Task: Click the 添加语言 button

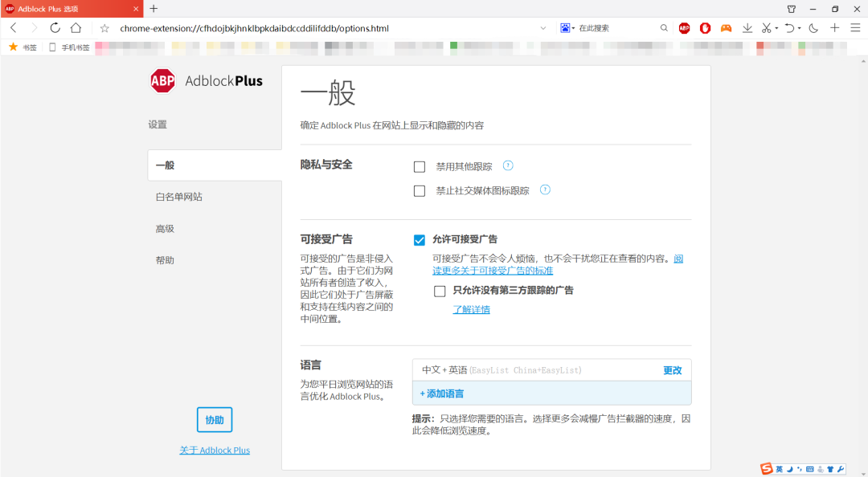Action: pos(442,393)
